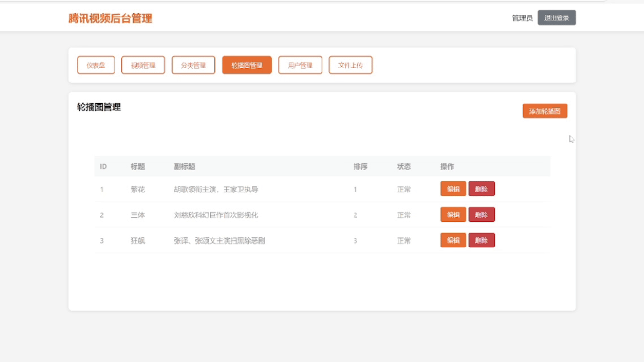Image resolution: width=644 pixels, height=362 pixels.
Task: Delete the 繁花 carousel item
Action: click(481, 189)
